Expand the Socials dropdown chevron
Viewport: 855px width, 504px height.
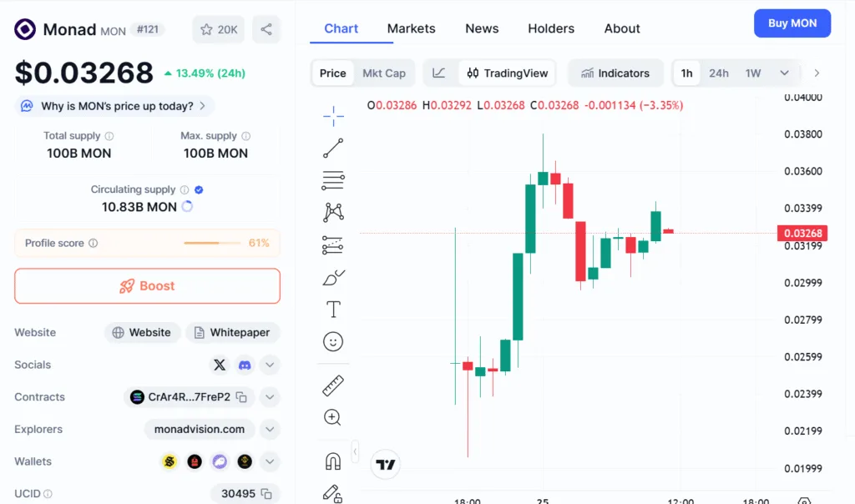(269, 365)
